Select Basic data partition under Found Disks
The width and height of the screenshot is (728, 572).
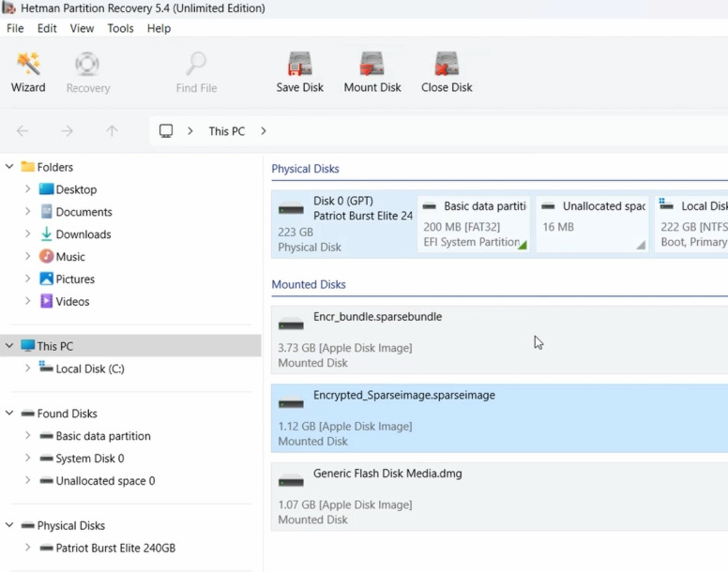point(103,436)
